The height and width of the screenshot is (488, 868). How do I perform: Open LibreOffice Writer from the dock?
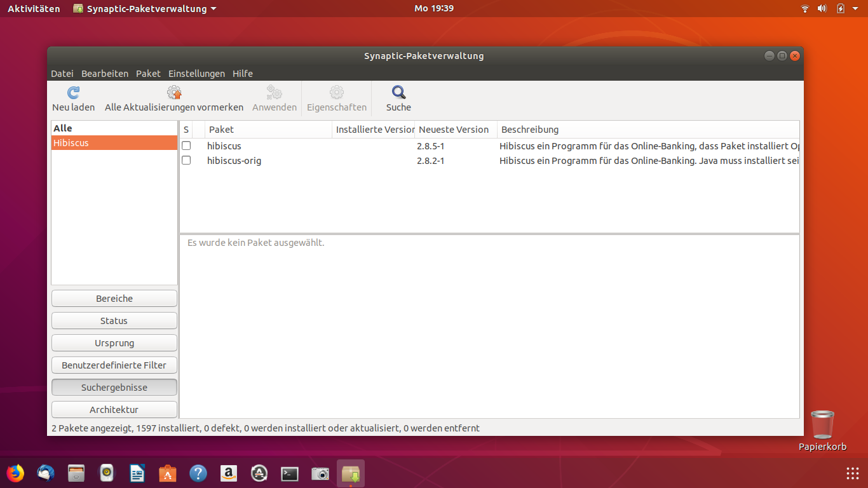pos(137,473)
